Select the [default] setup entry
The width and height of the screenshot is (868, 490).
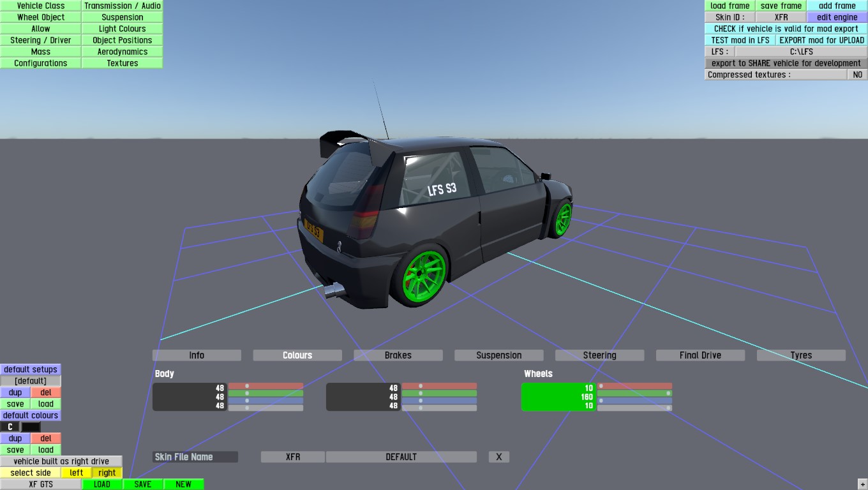(31, 381)
